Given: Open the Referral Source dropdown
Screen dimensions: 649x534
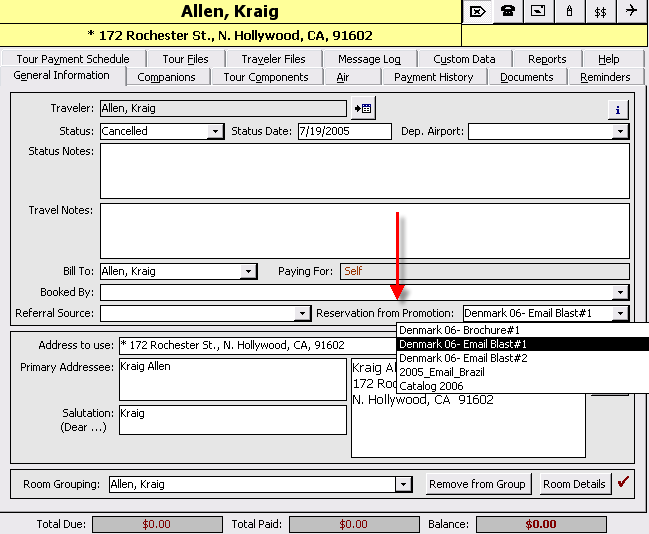Looking at the screenshot, I should [x=303, y=314].
